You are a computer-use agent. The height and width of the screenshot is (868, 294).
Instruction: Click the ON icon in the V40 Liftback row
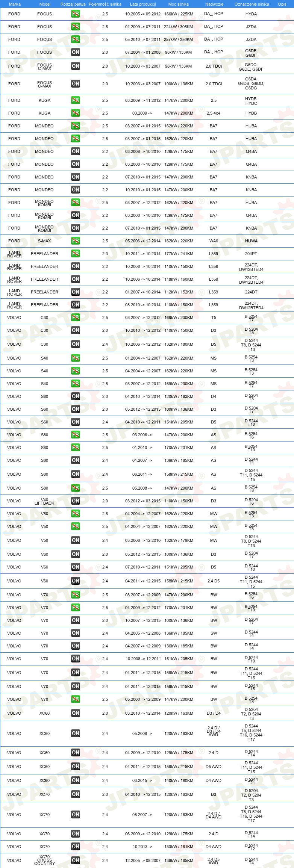click(x=76, y=501)
